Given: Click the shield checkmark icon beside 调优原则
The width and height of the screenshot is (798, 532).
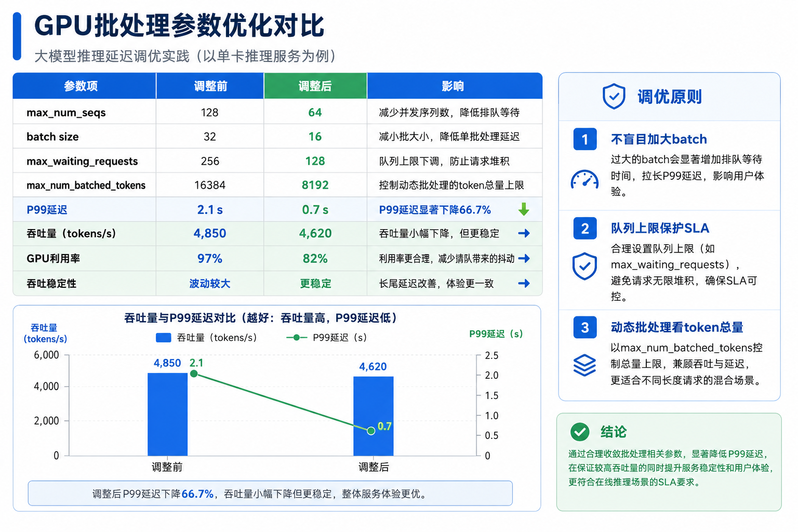Looking at the screenshot, I should pos(614,96).
